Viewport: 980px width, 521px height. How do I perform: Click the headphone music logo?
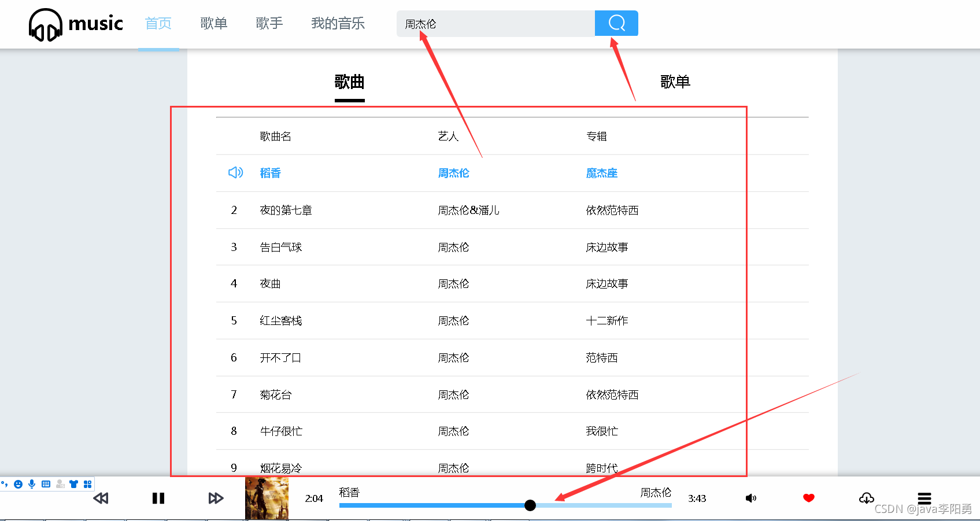(76, 24)
